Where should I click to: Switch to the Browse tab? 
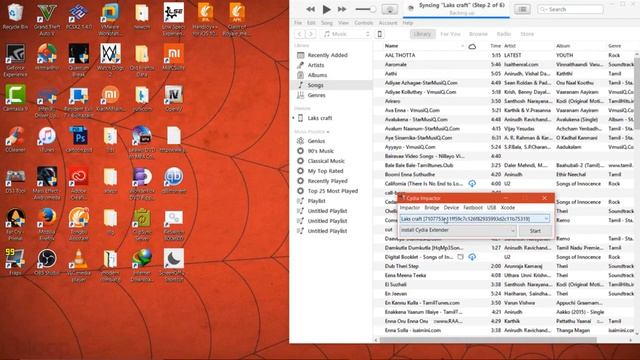point(478,34)
